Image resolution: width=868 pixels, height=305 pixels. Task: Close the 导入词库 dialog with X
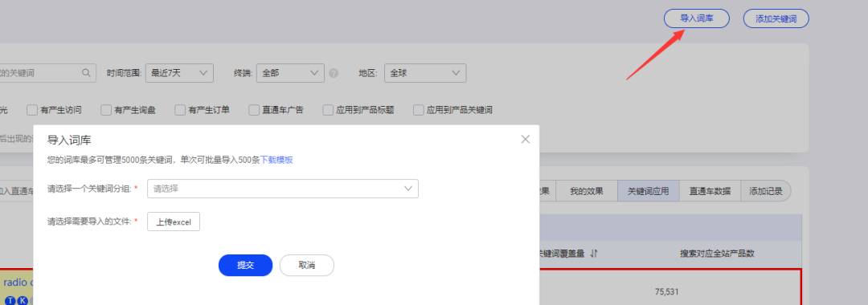point(526,139)
